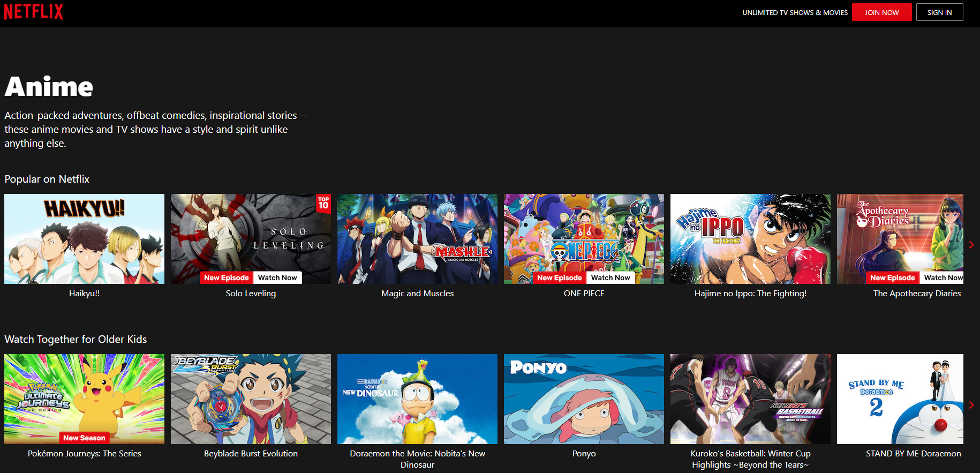
Task: Click the Netflix logo
Action: [x=34, y=12]
